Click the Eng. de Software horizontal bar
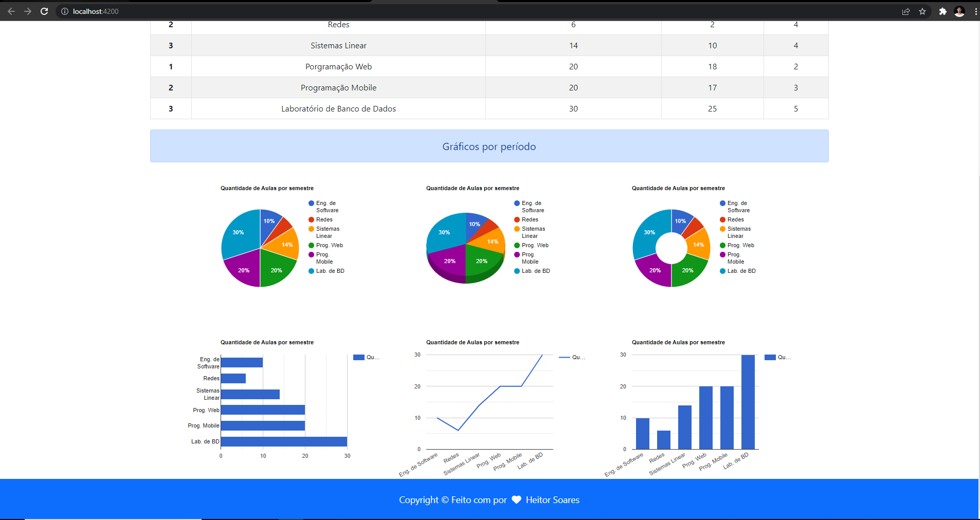The width and height of the screenshot is (980, 520). (242, 362)
